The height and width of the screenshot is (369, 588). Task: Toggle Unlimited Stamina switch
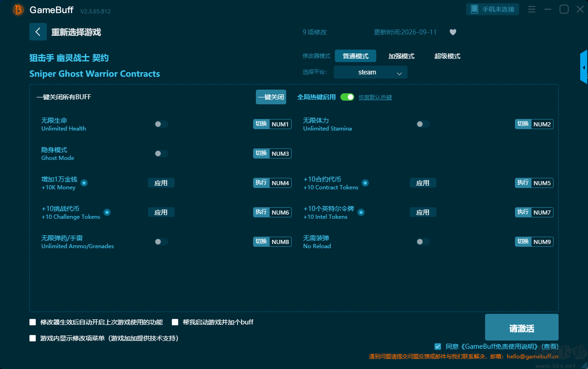[x=423, y=124]
